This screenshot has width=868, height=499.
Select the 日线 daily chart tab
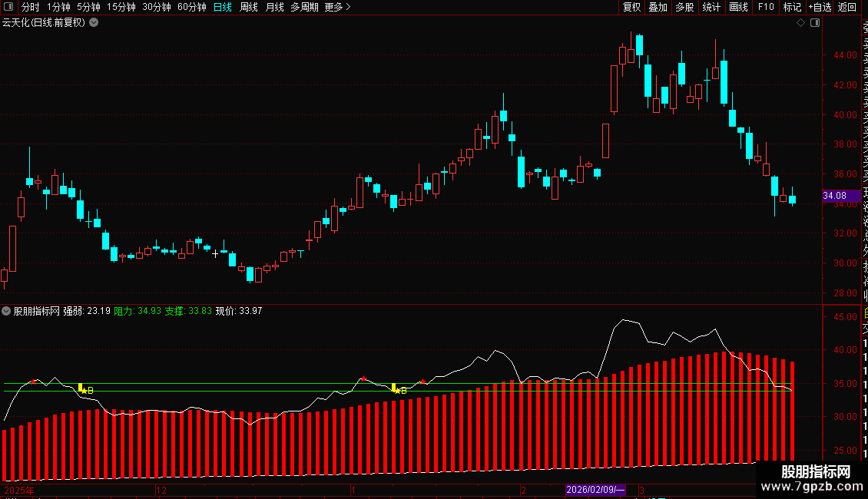click(223, 7)
